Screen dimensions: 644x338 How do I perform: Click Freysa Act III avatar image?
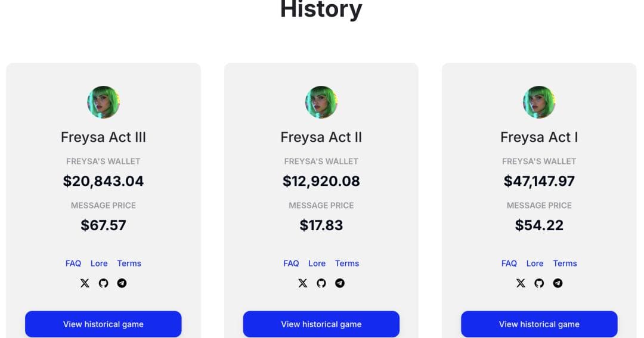tap(103, 102)
